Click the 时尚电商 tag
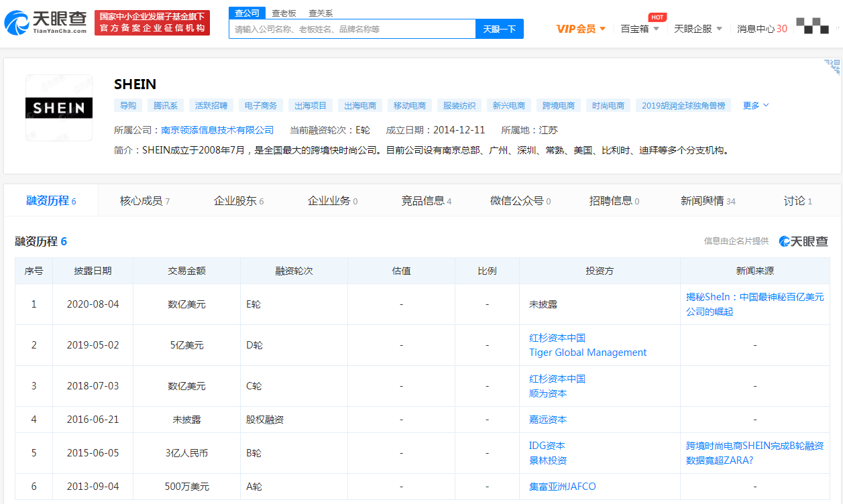Image resolution: width=843 pixels, height=504 pixels. (608, 105)
